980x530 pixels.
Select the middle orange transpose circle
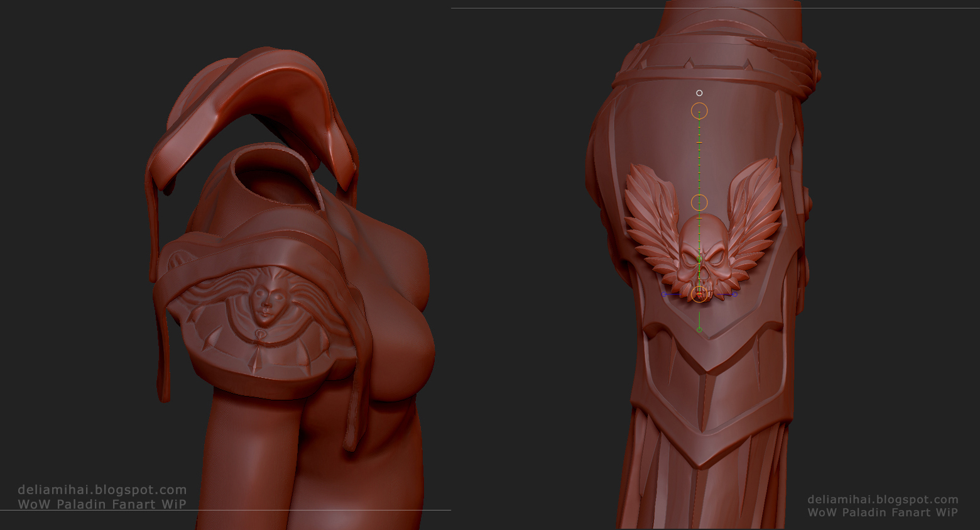click(x=699, y=202)
